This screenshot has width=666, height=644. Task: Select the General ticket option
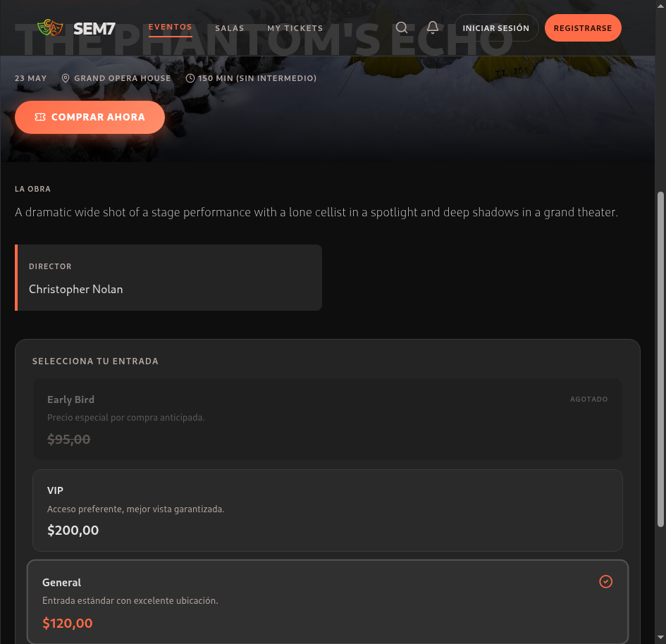(x=328, y=602)
